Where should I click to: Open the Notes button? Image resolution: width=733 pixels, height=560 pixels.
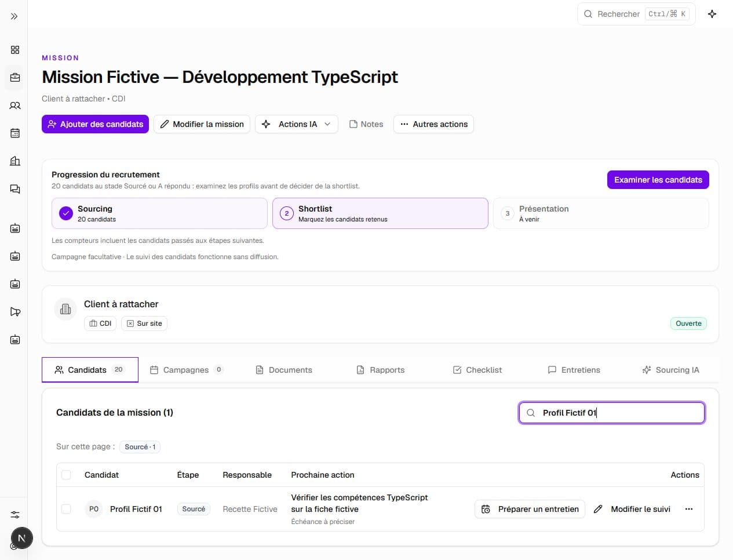point(366,124)
